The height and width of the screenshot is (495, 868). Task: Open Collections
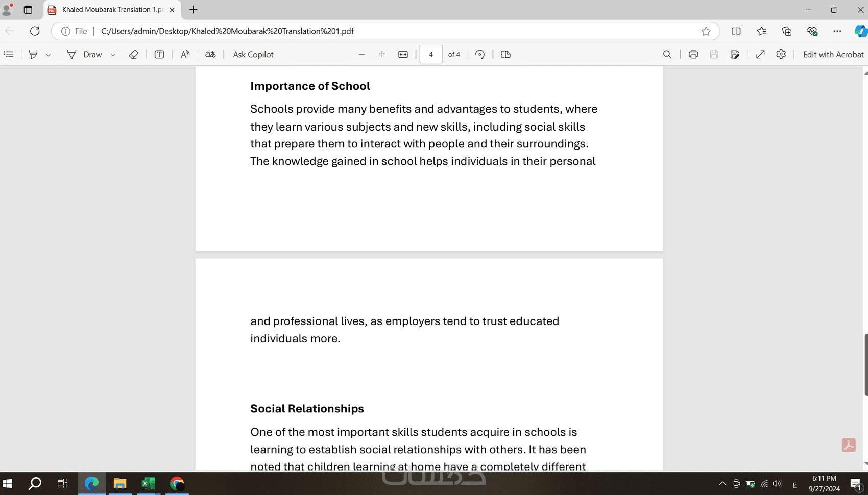pyautogui.click(x=787, y=31)
